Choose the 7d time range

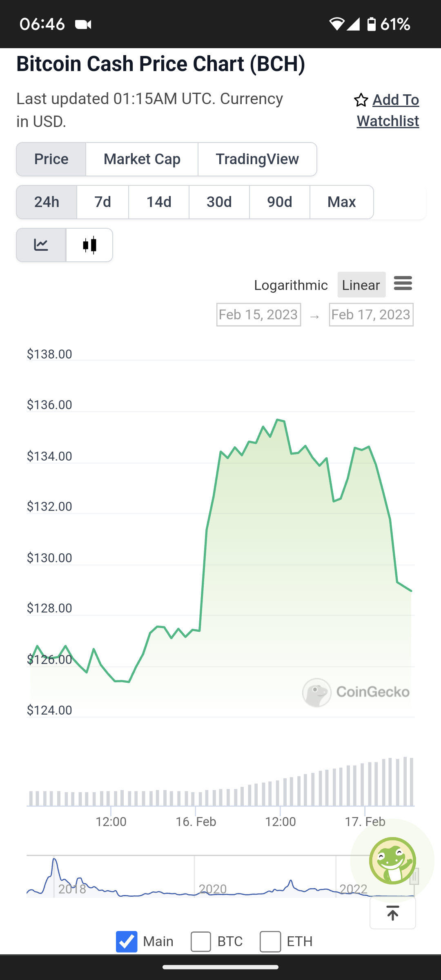pyautogui.click(x=103, y=202)
